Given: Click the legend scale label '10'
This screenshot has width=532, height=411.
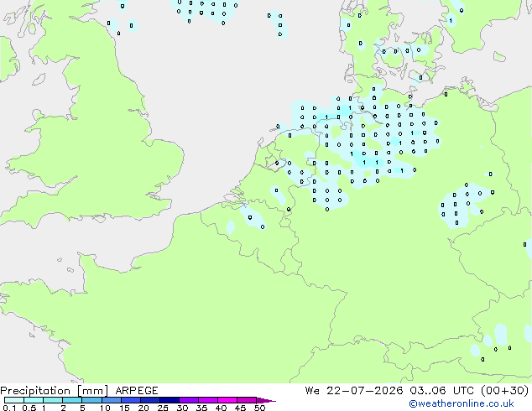Looking at the screenshot, I should point(105,408).
